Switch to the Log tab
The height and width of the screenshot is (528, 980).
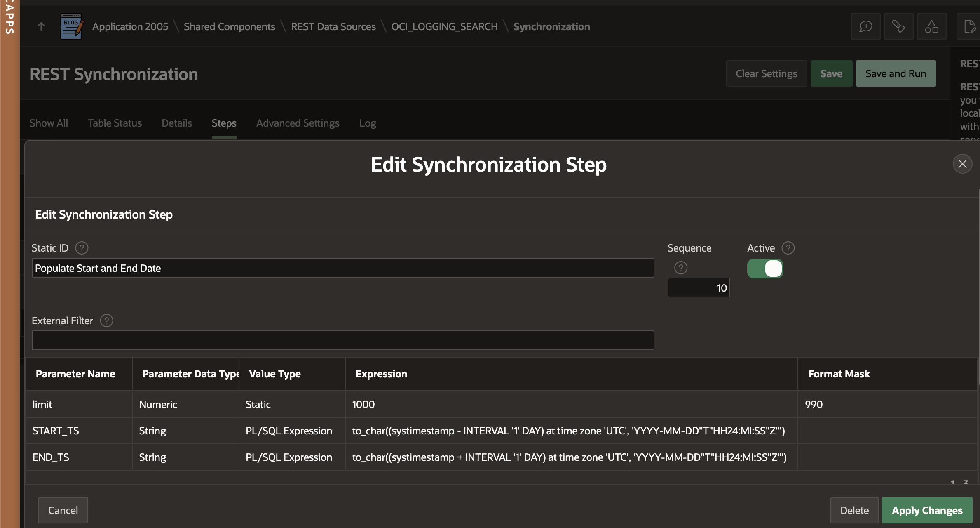[367, 123]
